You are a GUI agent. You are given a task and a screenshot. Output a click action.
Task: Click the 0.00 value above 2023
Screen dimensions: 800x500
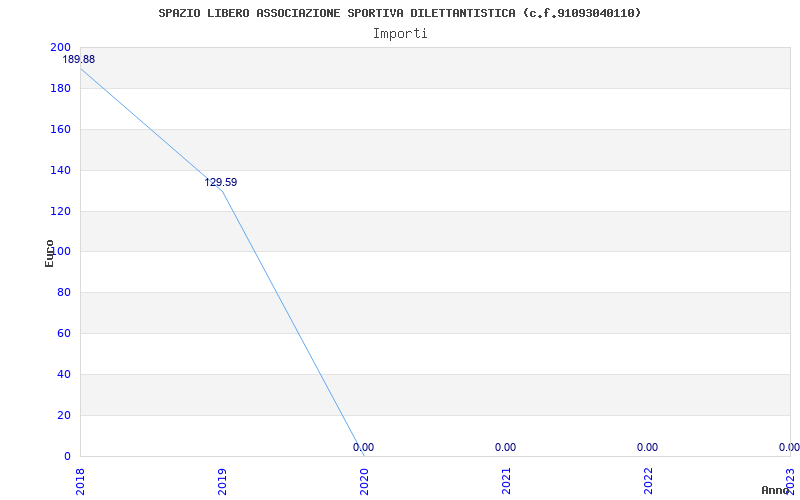tap(789, 447)
